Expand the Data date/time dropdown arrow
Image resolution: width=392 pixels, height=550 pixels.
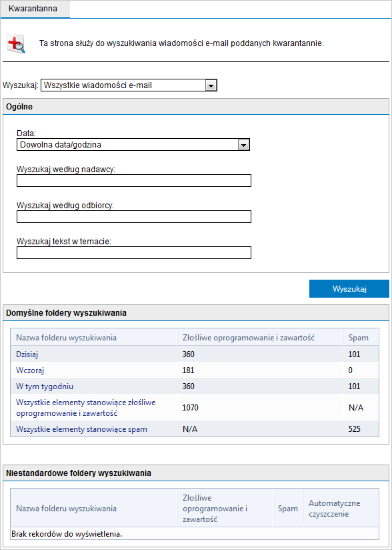click(243, 145)
